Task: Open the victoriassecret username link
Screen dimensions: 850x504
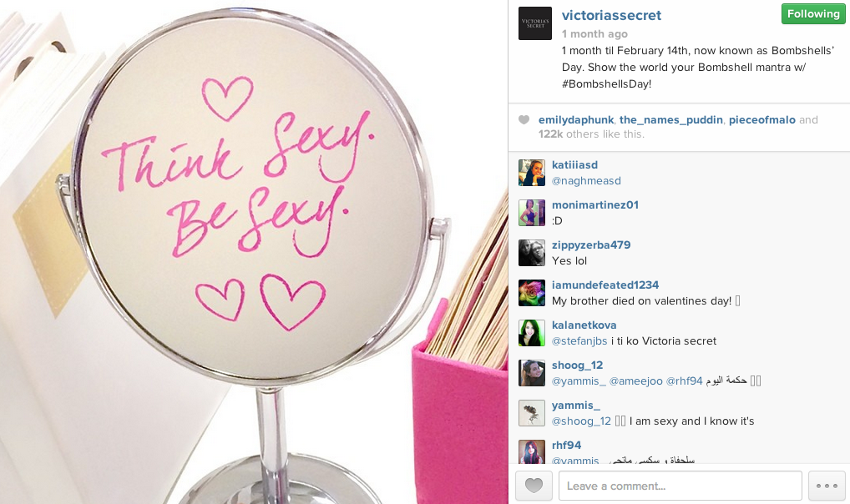Action: click(x=611, y=15)
